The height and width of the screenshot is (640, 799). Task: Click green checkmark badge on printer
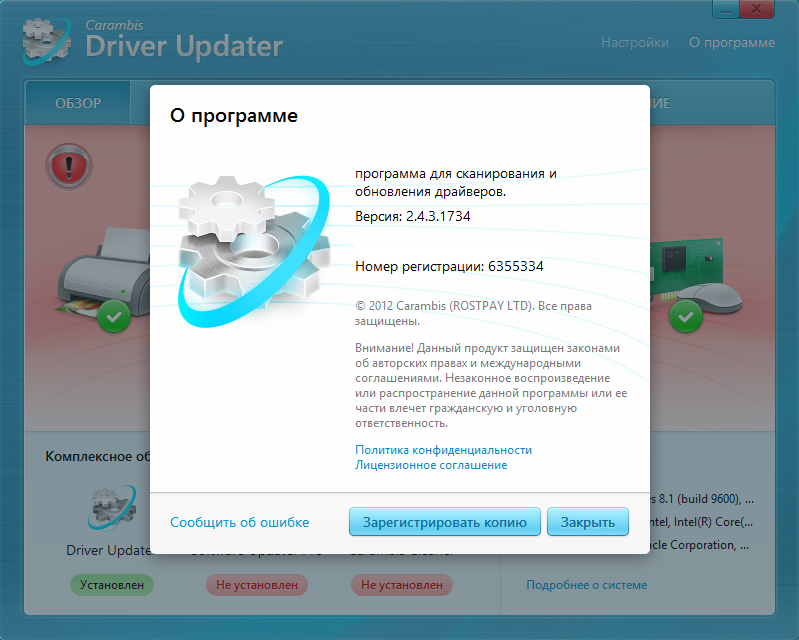(114, 316)
